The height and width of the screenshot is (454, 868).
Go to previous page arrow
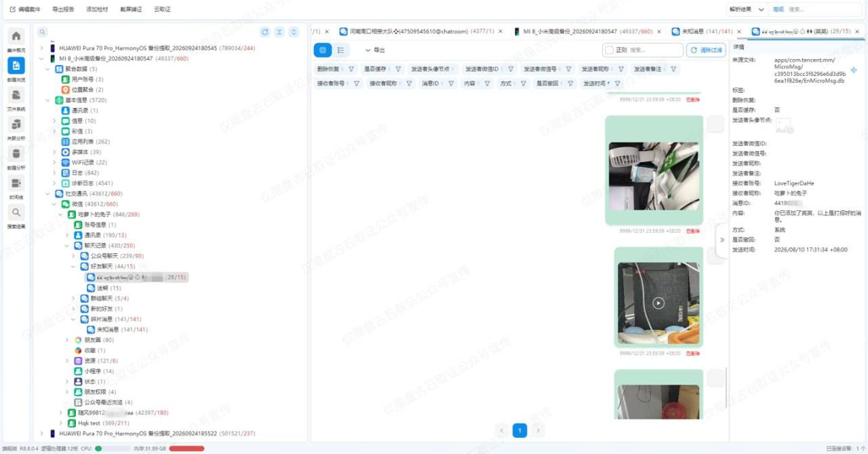502,430
